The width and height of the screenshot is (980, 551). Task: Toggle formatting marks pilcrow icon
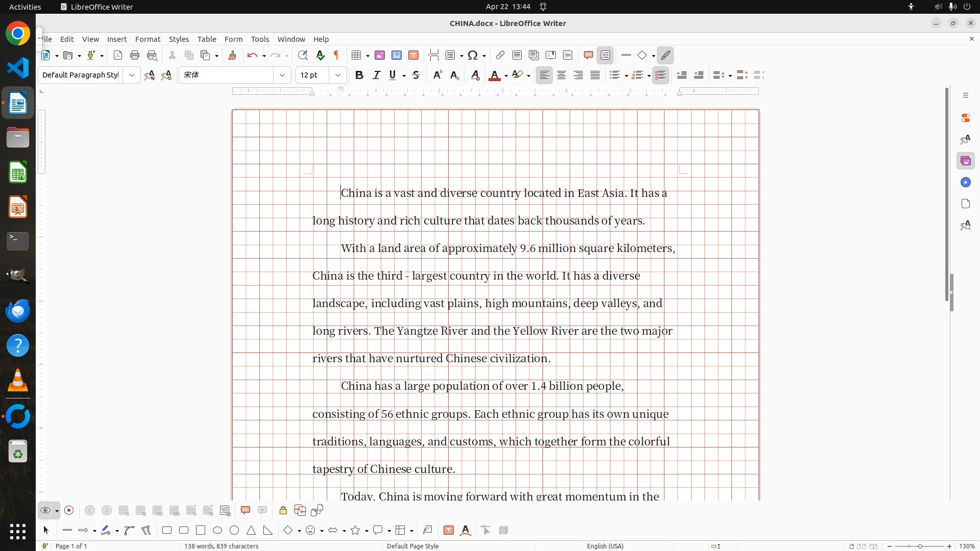(336, 56)
